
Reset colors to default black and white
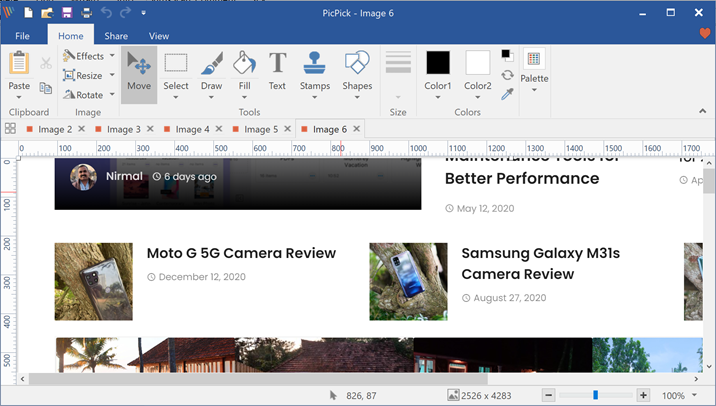click(507, 55)
